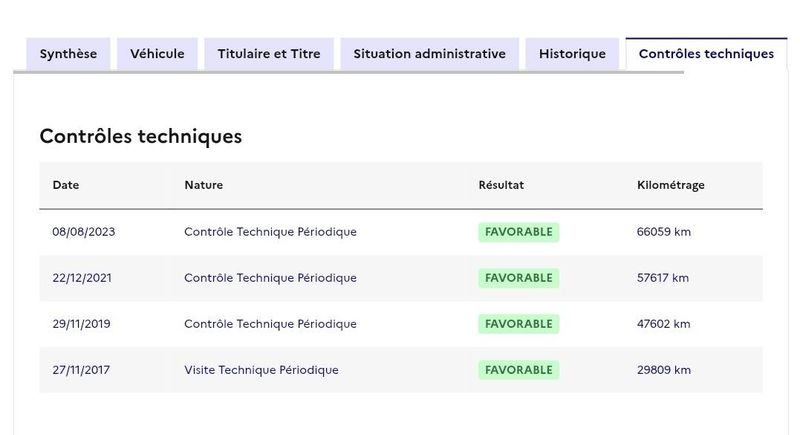Click the 22/12/2021 inspection date
Screen dimensions: 800x435
coord(82,278)
